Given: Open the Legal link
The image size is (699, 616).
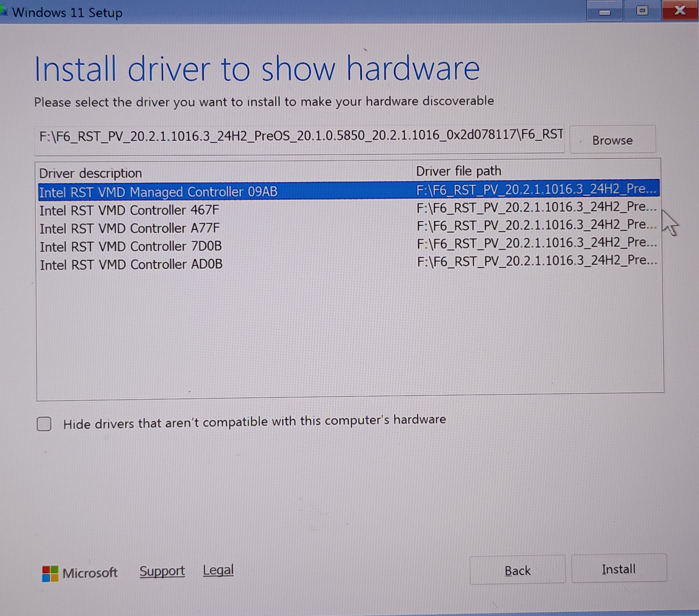Looking at the screenshot, I should [218, 570].
